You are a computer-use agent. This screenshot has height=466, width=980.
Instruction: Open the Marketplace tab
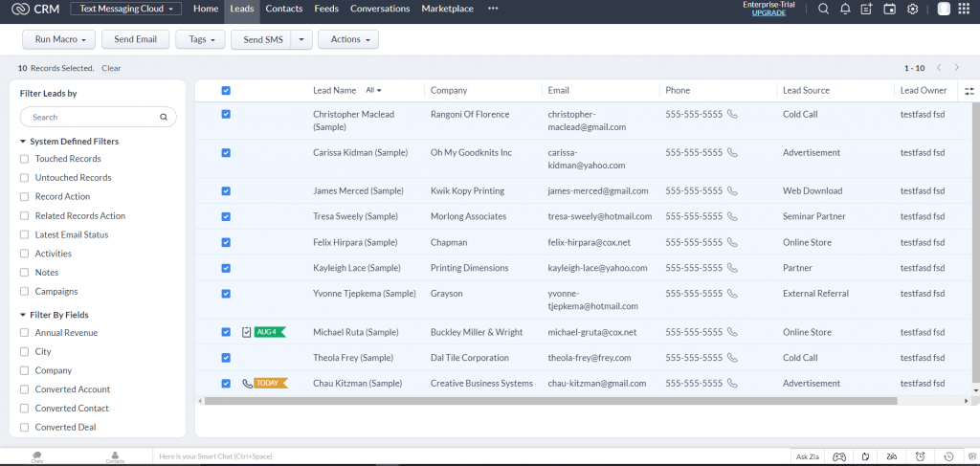pyautogui.click(x=448, y=9)
